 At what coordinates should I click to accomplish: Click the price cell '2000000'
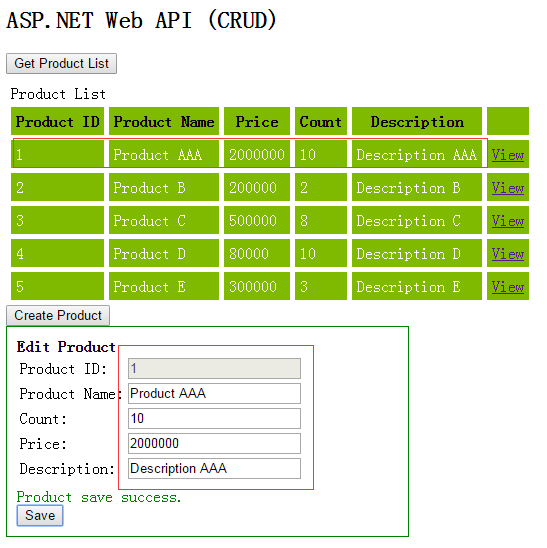257,154
